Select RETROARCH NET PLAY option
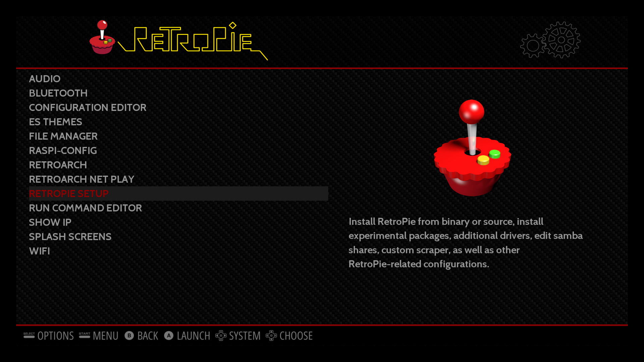Image resolution: width=644 pixels, height=362 pixels. coord(82,179)
